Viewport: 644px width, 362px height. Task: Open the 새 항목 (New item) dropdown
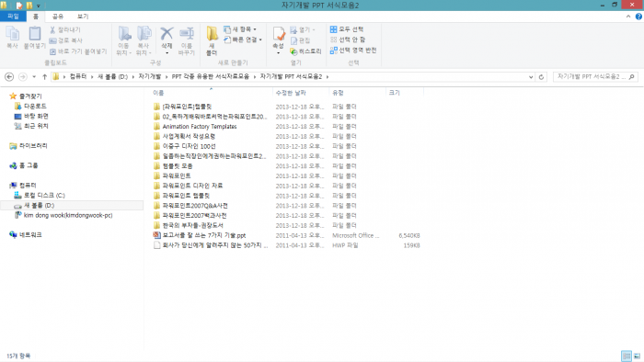(240, 29)
